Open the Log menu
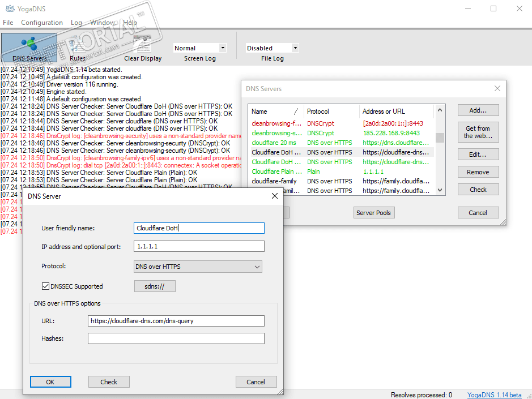 pyautogui.click(x=76, y=23)
